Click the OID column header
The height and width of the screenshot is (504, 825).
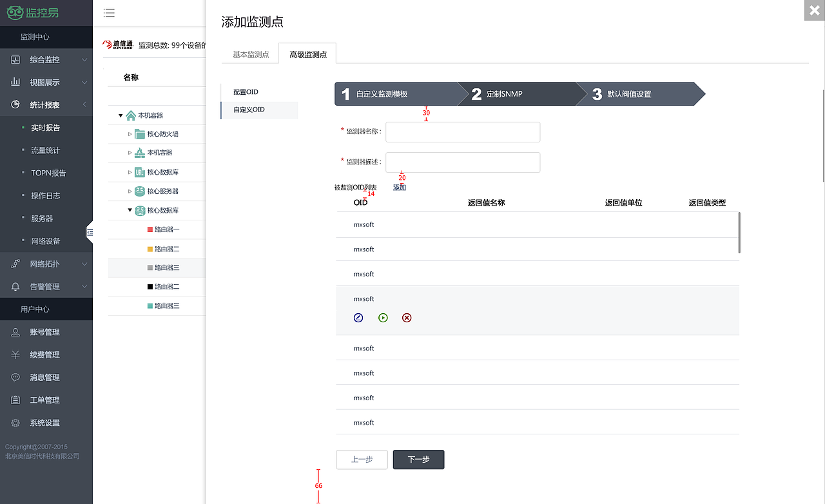360,202
